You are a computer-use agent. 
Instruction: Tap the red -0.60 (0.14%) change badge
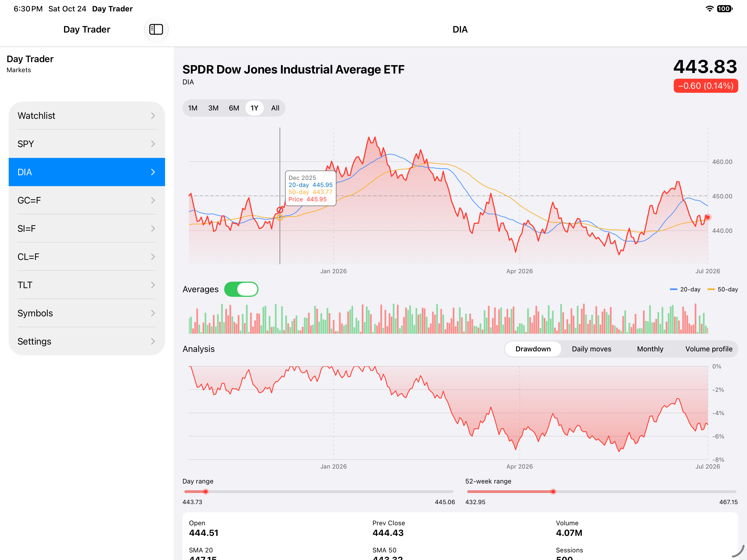(x=706, y=86)
